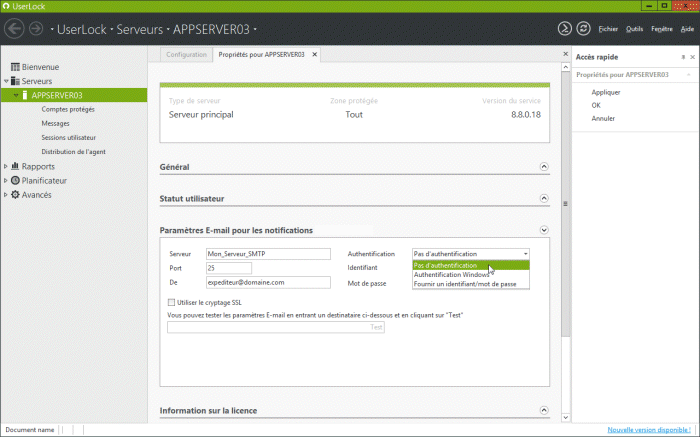Click the Port input field

[229, 268]
